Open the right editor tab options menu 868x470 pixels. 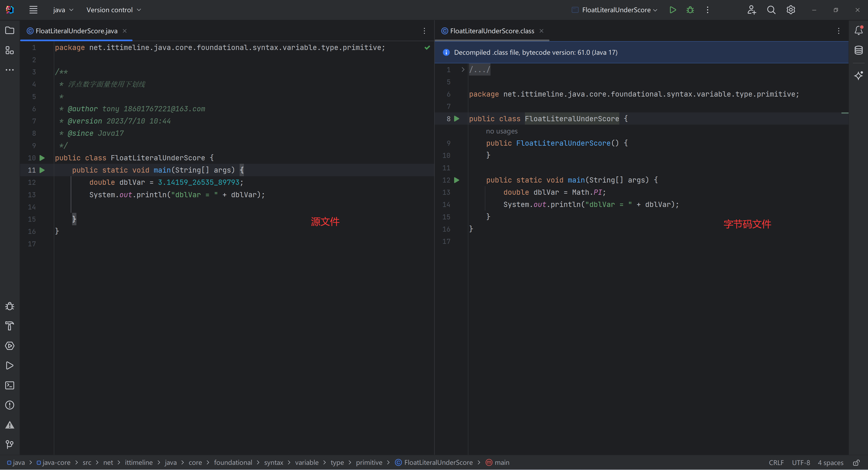(x=839, y=31)
